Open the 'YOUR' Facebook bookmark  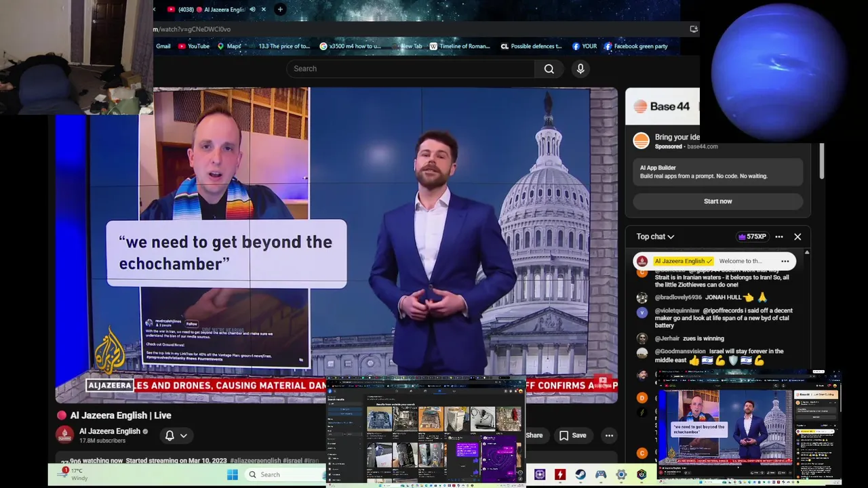585,46
